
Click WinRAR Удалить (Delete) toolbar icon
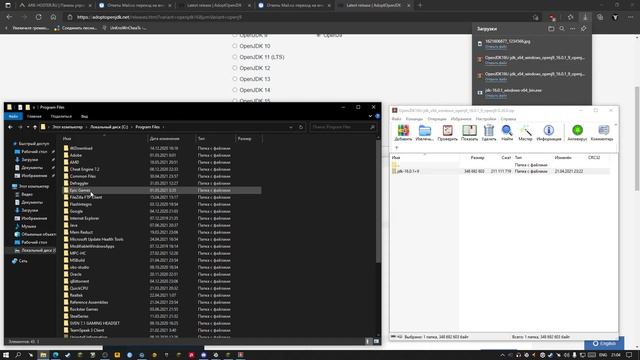(x=489, y=133)
